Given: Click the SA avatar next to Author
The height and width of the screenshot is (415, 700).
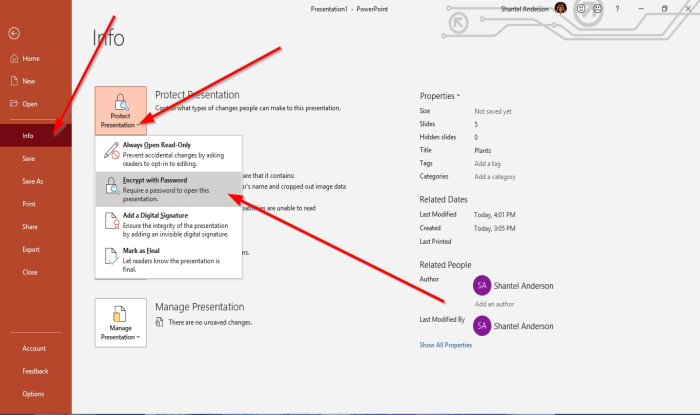Looking at the screenshot, I should click(x=482, y=286).
